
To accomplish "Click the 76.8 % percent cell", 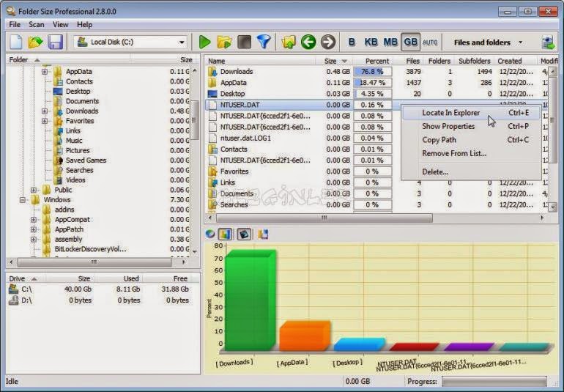I will tap(372, 72).
